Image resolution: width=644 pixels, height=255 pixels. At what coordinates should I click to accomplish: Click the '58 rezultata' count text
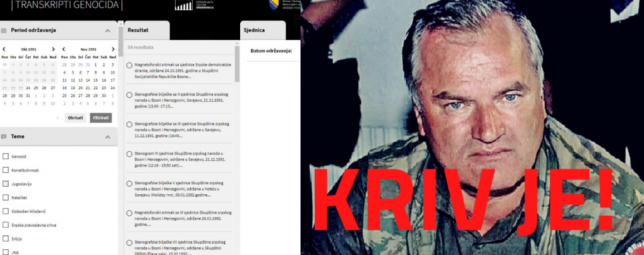click(140, 47)
